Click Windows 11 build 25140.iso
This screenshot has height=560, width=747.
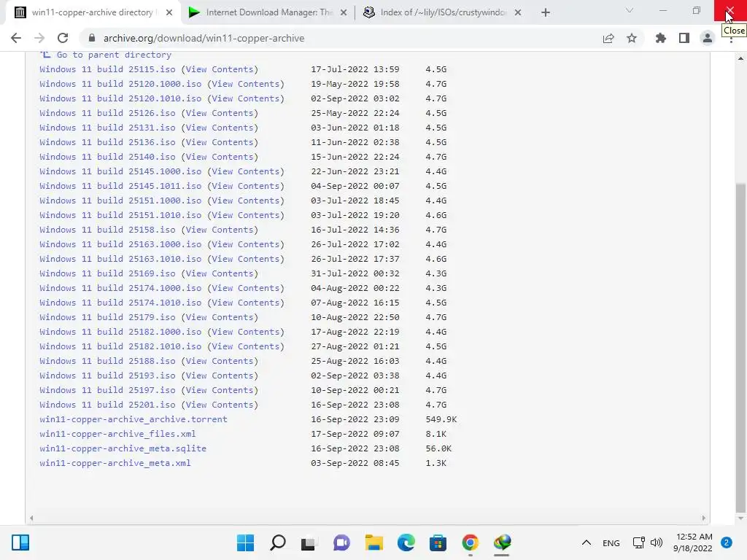pos(107,157)
